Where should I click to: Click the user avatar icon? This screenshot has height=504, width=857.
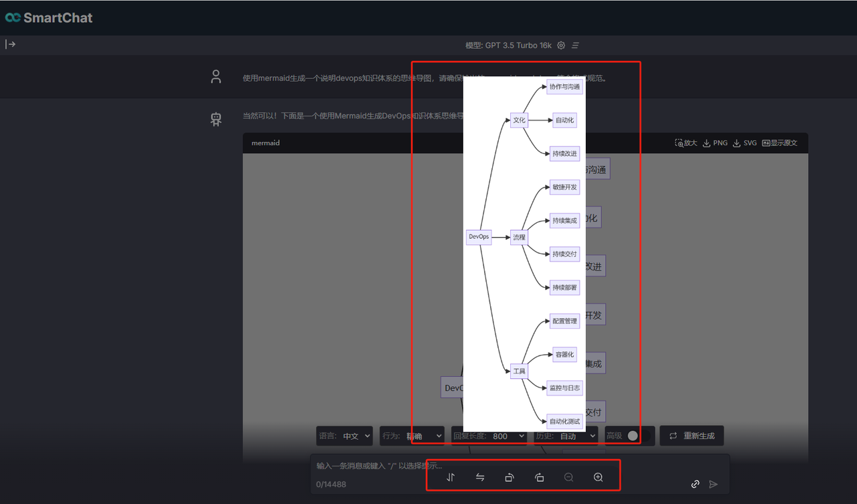(x=216, y=76)
